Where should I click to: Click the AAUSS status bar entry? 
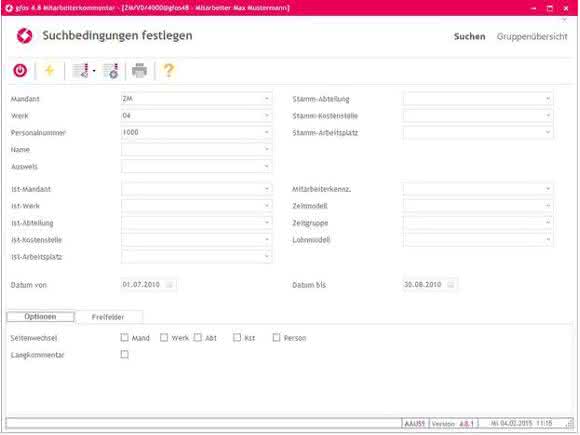(415, 424)
